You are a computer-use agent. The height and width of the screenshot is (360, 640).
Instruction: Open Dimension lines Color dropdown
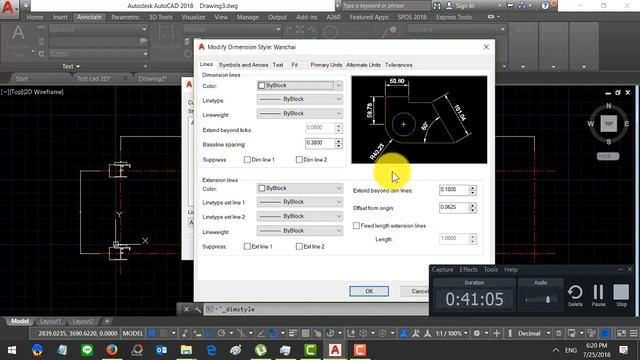(300, 86)
